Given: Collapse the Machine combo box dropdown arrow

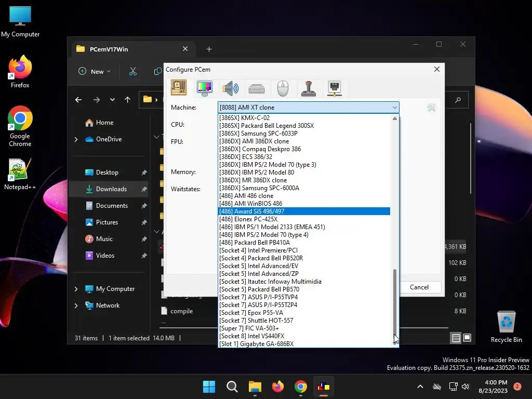Looking at the screenshot, I should (394, 108).
